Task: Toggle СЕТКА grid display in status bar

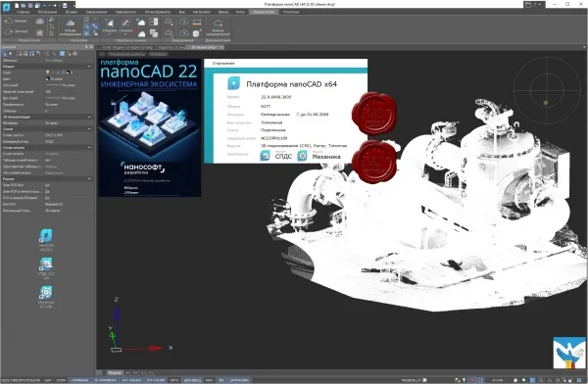Action: 61,380
